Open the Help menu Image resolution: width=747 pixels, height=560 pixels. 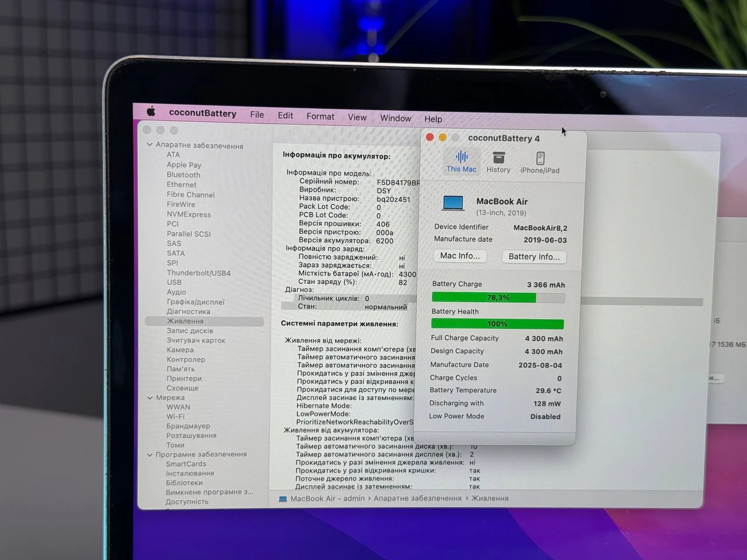click(433, 119)
